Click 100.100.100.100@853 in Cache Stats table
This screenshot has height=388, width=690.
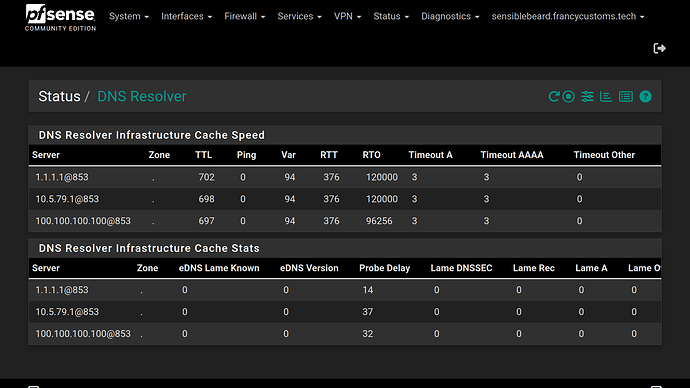click(83, 334)
